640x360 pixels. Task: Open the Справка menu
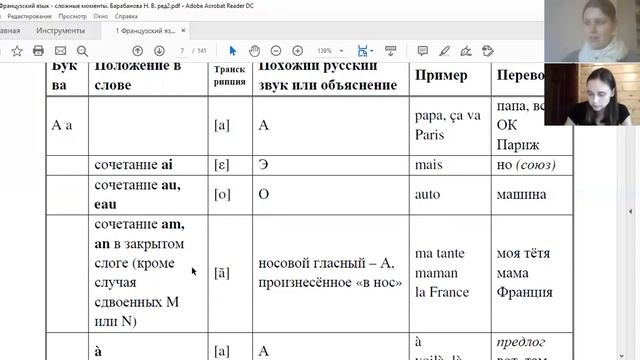(126, 16)
